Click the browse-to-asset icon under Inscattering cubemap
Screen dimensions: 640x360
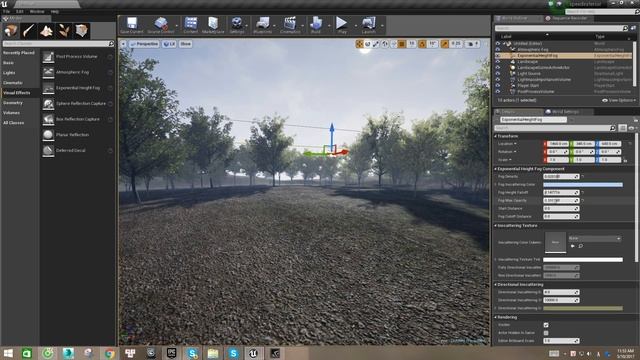click(580, 246)
